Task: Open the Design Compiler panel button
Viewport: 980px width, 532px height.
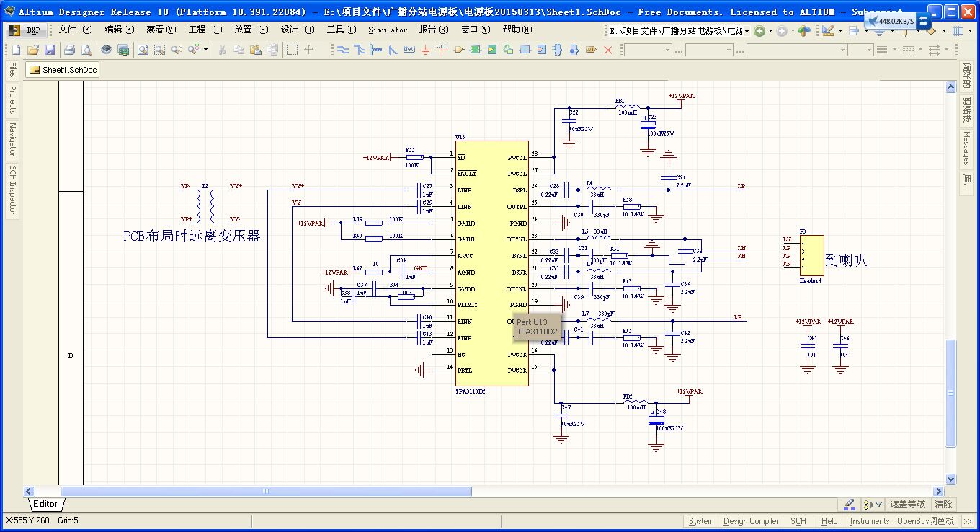Action: tap(751, 521)
